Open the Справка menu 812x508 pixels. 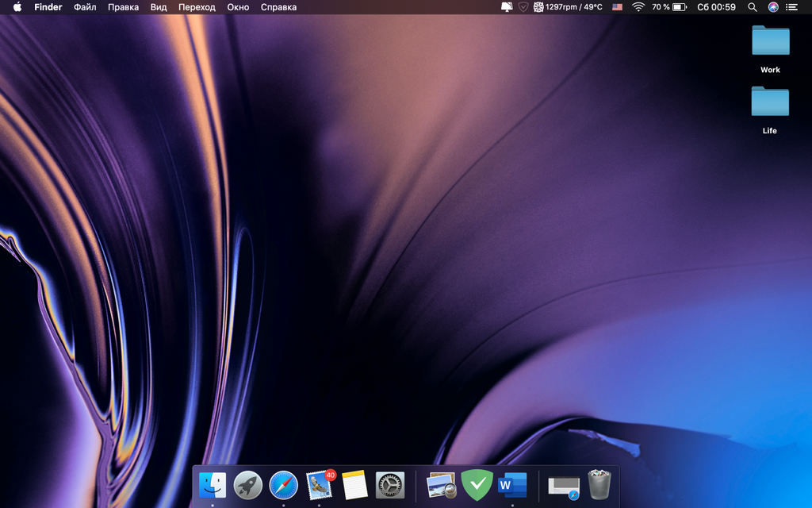278,7
